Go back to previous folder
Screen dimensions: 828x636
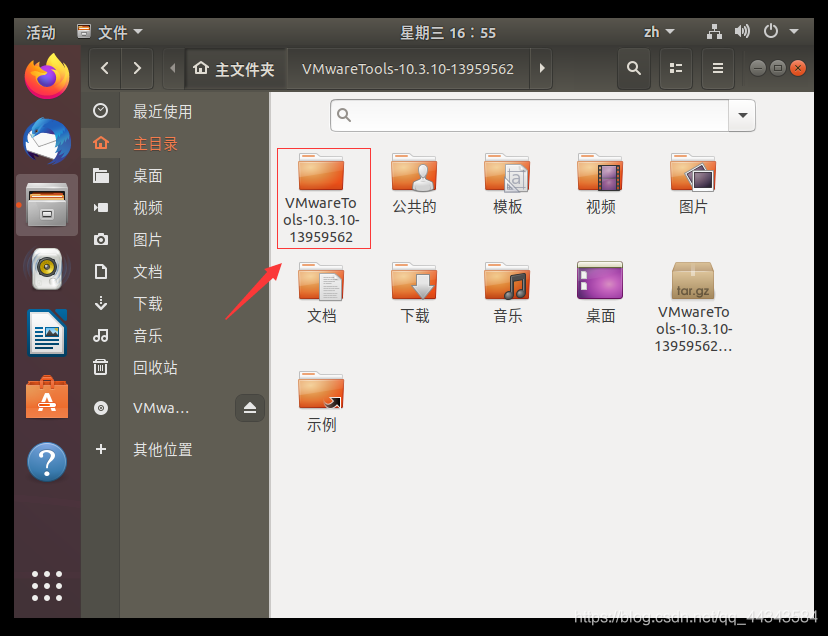point(105,68)
